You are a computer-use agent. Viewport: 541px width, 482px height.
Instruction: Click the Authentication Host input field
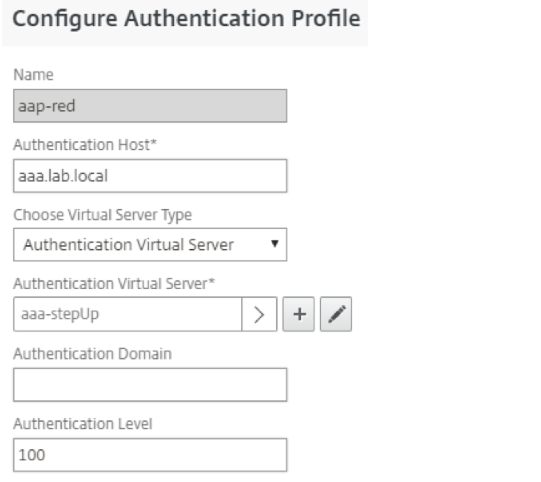pos(150,176)
